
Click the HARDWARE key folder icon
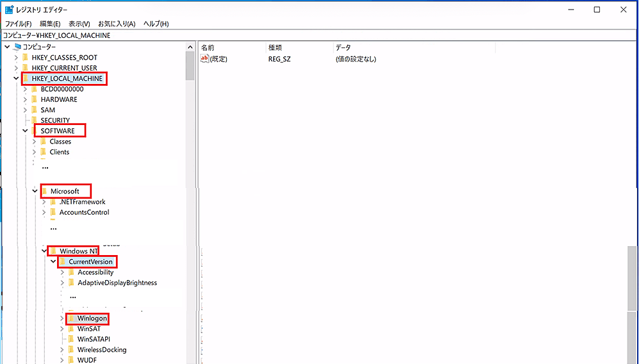click(35, 100)
